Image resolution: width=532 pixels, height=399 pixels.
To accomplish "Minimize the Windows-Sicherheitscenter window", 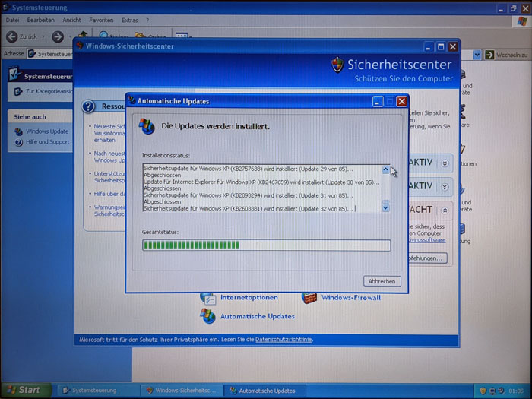I will [x=429, y=47].
